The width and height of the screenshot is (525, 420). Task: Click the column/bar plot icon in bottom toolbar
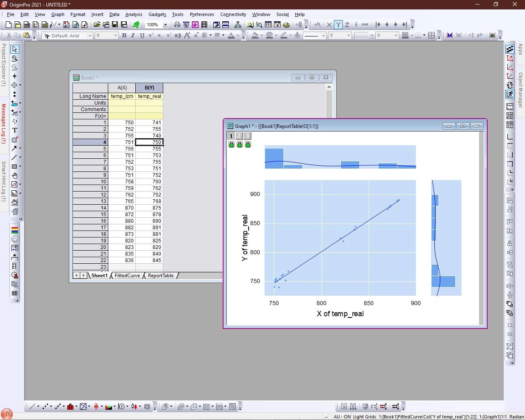click(x=71, y=406)
